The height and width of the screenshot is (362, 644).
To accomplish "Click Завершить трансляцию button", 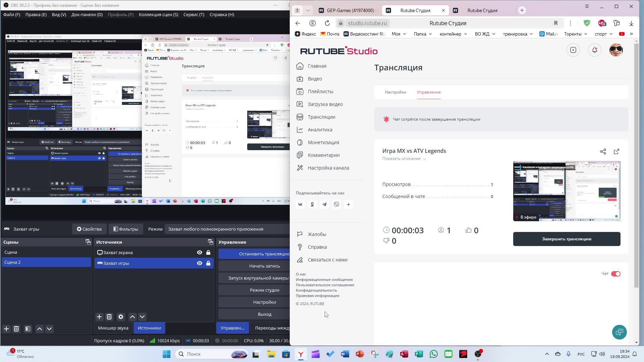I will point(567,239).
